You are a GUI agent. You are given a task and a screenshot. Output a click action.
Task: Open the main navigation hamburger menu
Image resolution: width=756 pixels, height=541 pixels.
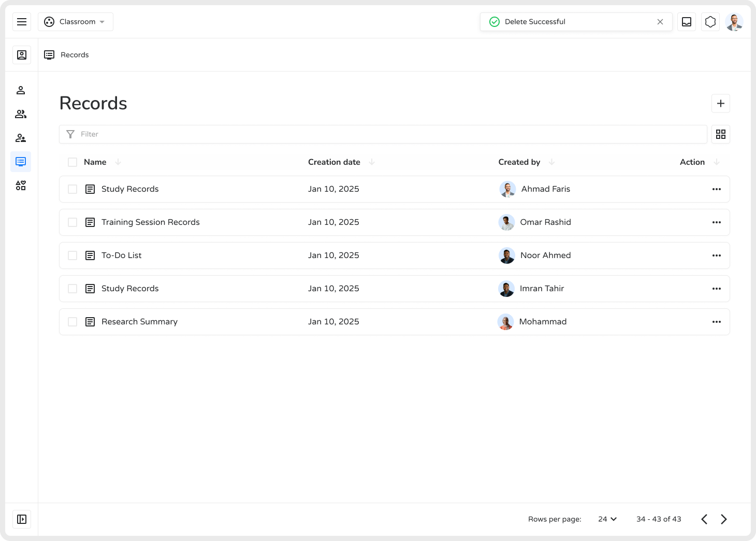click(22, 22)
